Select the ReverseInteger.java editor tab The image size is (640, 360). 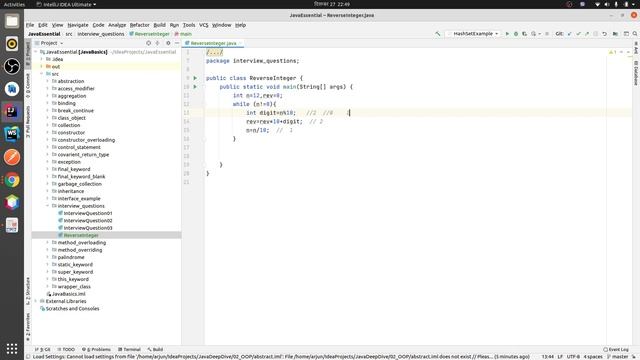point(213,43)
